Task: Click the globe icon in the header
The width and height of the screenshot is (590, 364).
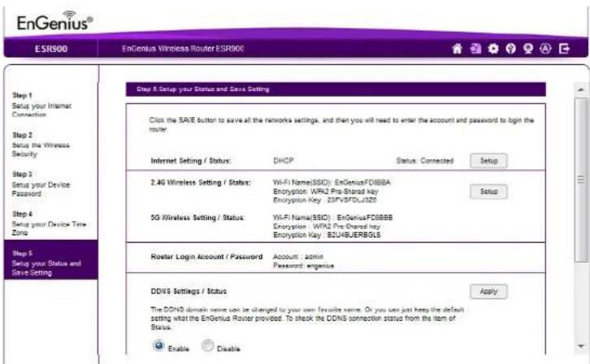Action: pyautogui.click(x=510, y=49)
